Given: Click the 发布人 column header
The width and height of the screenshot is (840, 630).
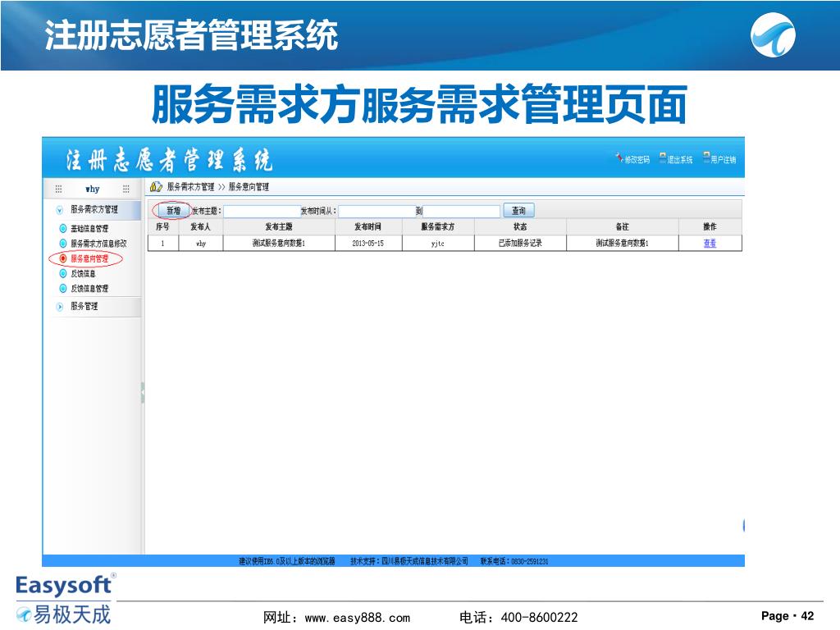Looking at the screenshot, I should click(x=200, y=226).
